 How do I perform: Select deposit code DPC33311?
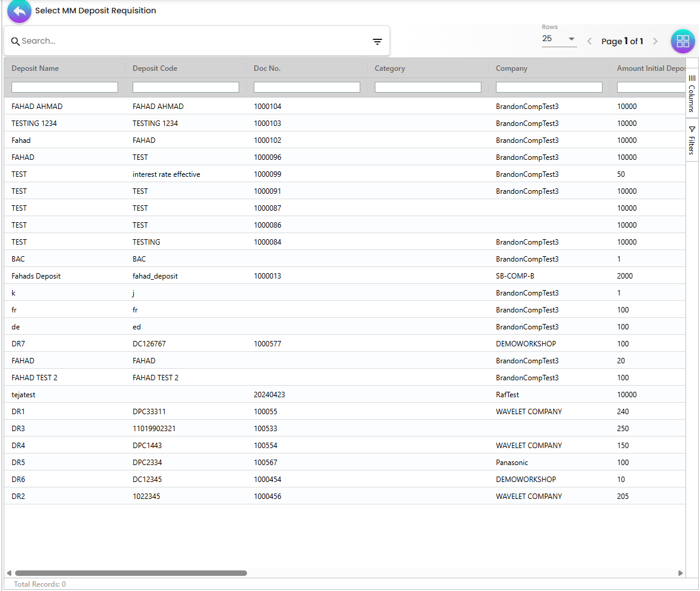149,412
